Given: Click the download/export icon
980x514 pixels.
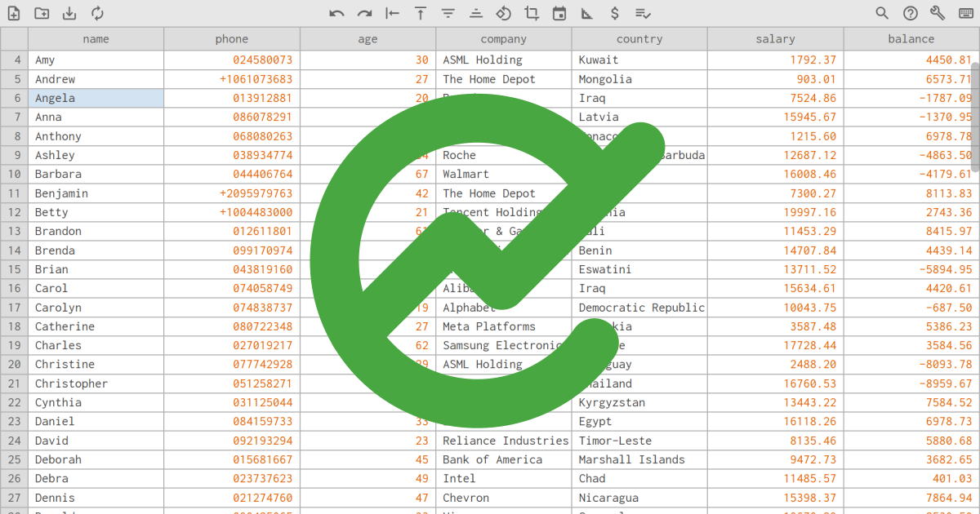Looking at the screenshot, I should [69, 13].
